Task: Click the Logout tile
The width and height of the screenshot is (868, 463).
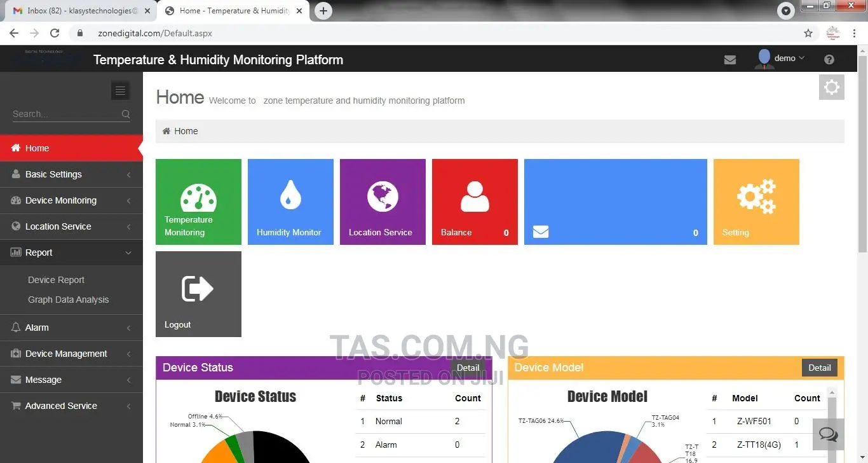Action: 198,294
